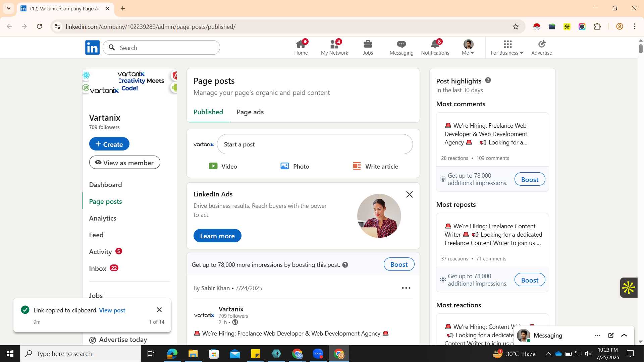The height and width of the screenshot is (362, 644).
Task: Open Notifications bell icon
Action: tap(435, 47)
